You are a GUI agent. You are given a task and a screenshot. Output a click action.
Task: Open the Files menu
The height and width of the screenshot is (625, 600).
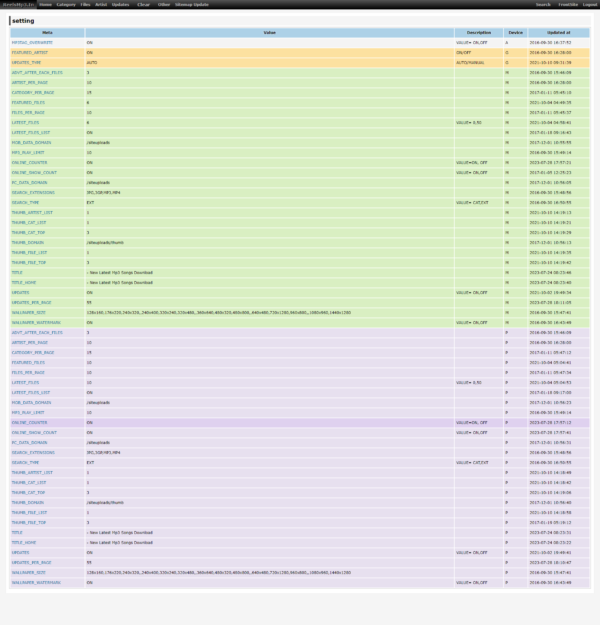85,4
